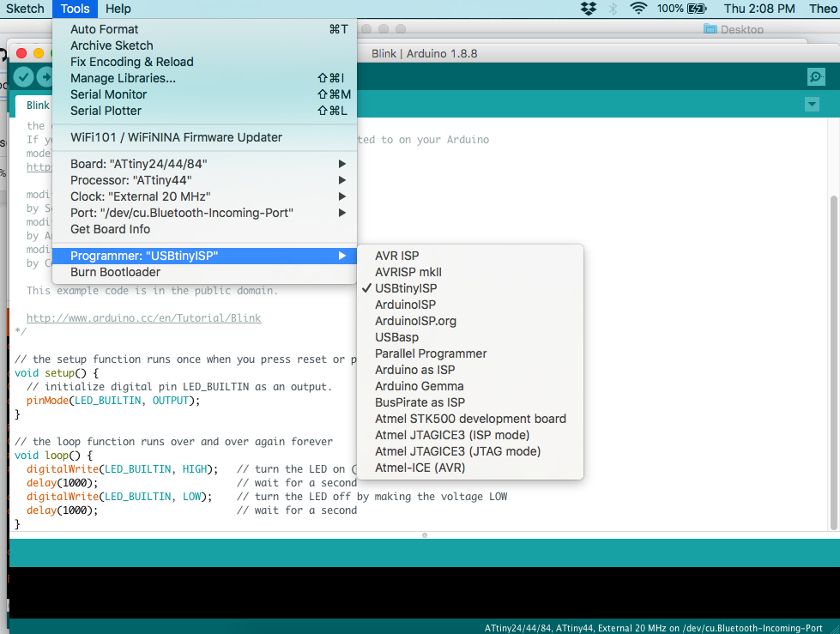This screenshot has height=634, width=840.
Task: Open Manage Libraries...
Action: (205, 78)
